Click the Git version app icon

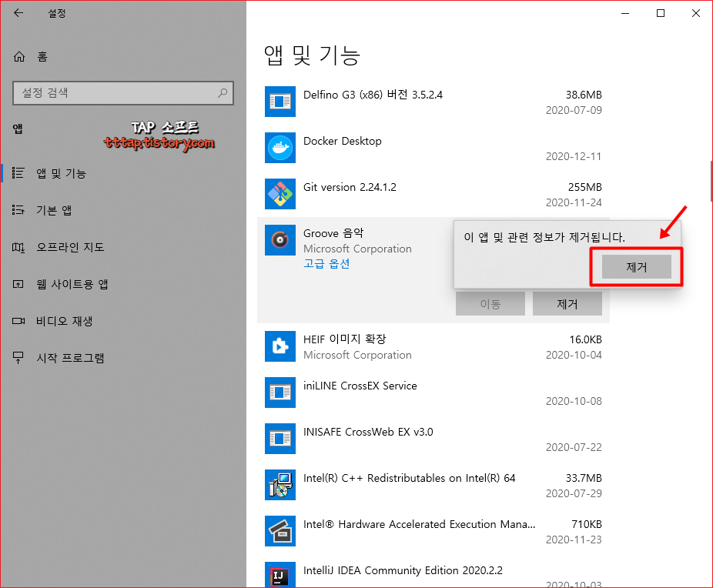(x=280, y=194)
